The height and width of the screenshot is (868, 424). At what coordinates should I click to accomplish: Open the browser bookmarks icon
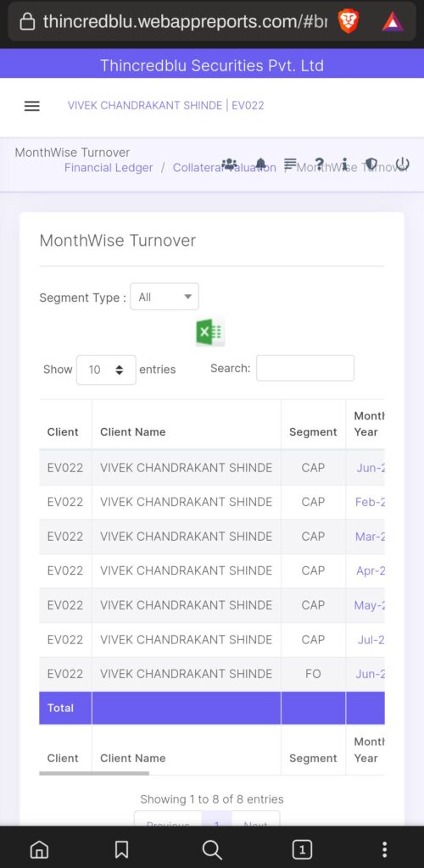pos(122,849)
